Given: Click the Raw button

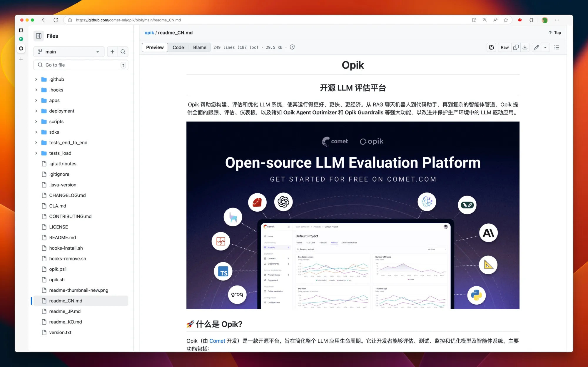Looking at the screenshot, I should [505, 47].
